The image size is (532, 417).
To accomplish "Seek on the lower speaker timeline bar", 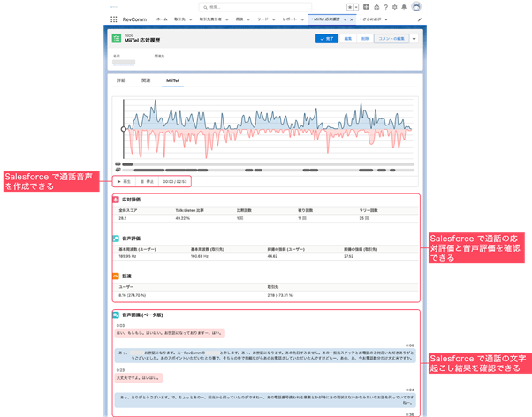I will click(268, 170).
